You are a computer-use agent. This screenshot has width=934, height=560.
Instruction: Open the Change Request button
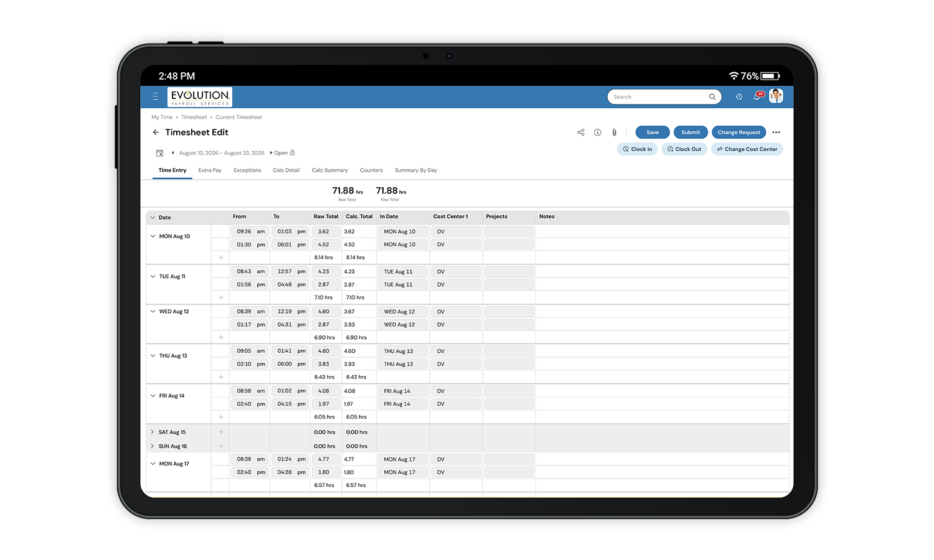[738, 132]
